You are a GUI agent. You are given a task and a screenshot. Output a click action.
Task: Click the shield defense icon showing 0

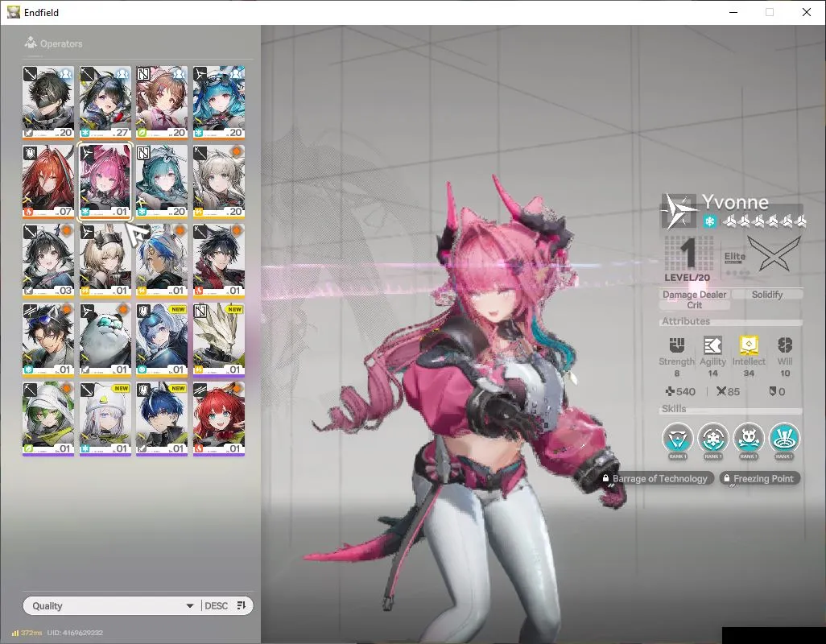[x=772, y=391]
